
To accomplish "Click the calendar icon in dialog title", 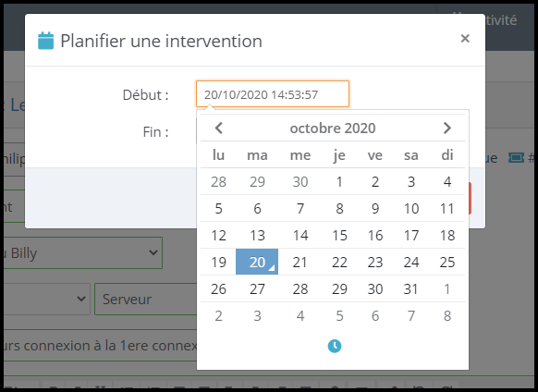I will tap(45, 41).
